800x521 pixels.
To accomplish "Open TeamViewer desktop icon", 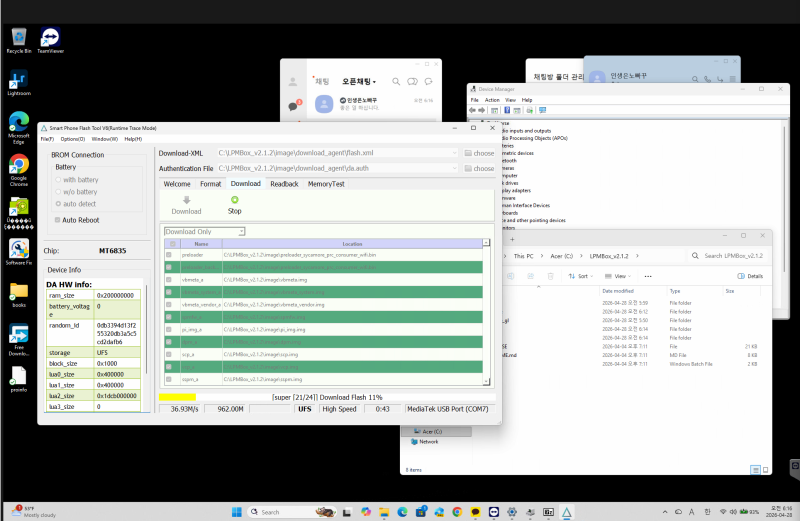I will 50,40.
